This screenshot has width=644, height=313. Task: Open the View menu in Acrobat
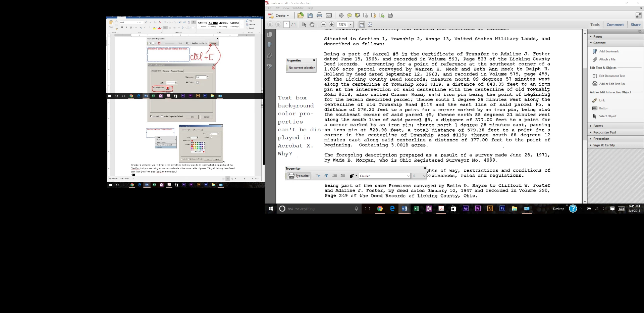[286, 8]
